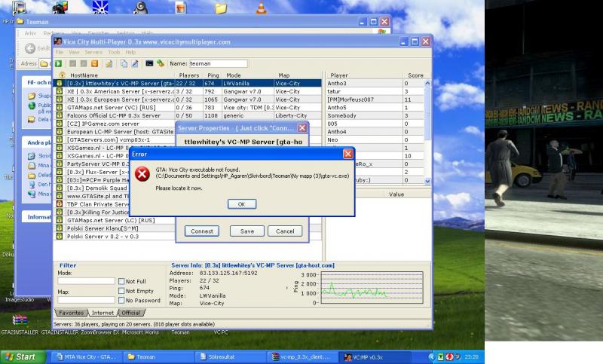Viewport: 603px width, 364px height.
Task: Switch to the Internet tab
Action: tap(103, 313)
